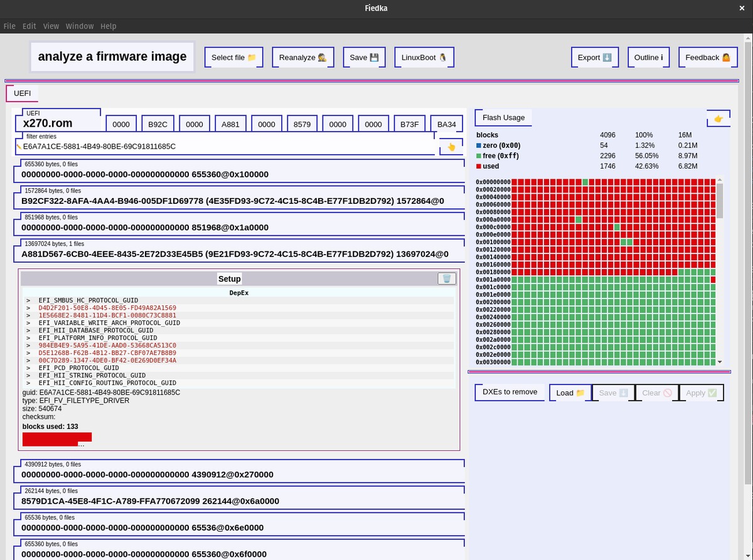Click the trash icon in Setup entry
This screenshot has height=560, width=753.
(x=446, y=278)
